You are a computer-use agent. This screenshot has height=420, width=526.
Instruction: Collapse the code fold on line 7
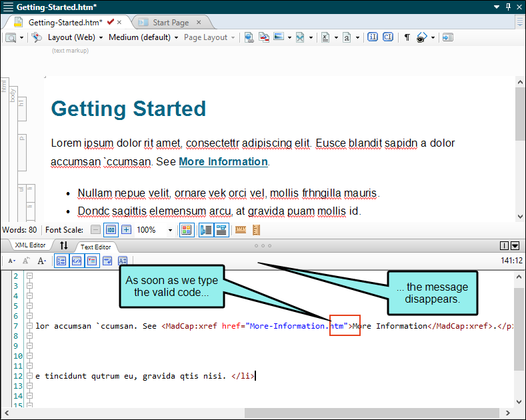pyautogui.click(x=29, y=326)
